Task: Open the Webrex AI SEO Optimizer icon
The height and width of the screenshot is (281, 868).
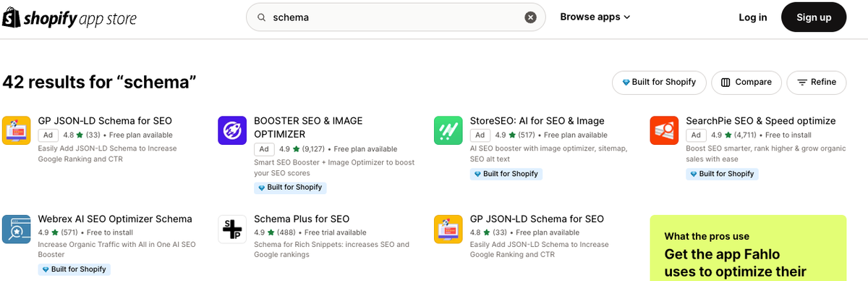Action: pyautogui.click(x=17, y=229)
